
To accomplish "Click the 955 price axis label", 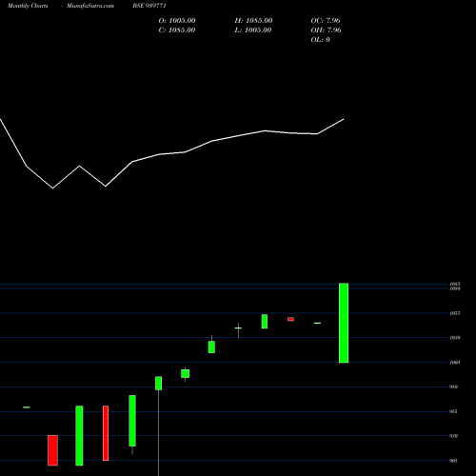I will point(454,411).
